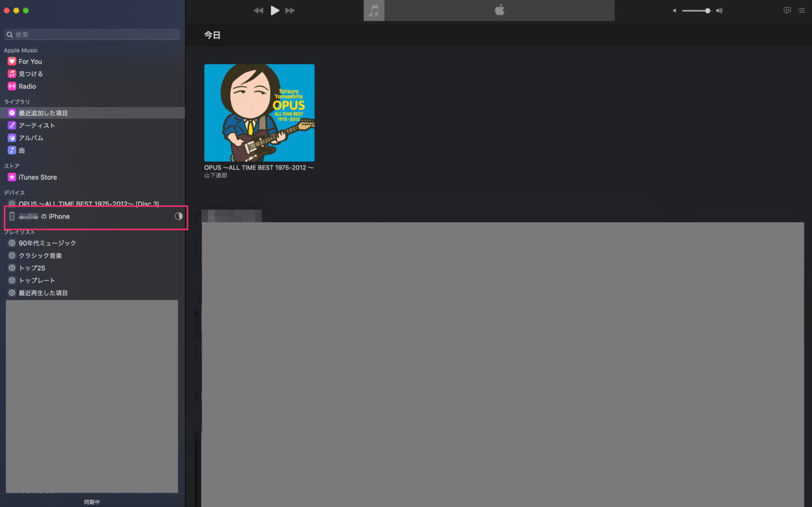Click the 今日 heading text
Image resolution: width=812 pixels, height=507 pixels.
tap(213, 36)
